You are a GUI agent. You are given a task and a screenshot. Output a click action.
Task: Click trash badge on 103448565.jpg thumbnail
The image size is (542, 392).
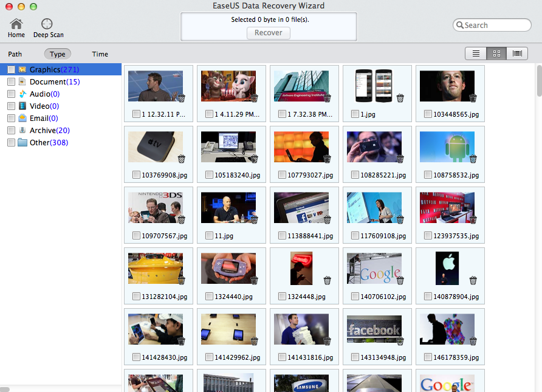point(473,98)
